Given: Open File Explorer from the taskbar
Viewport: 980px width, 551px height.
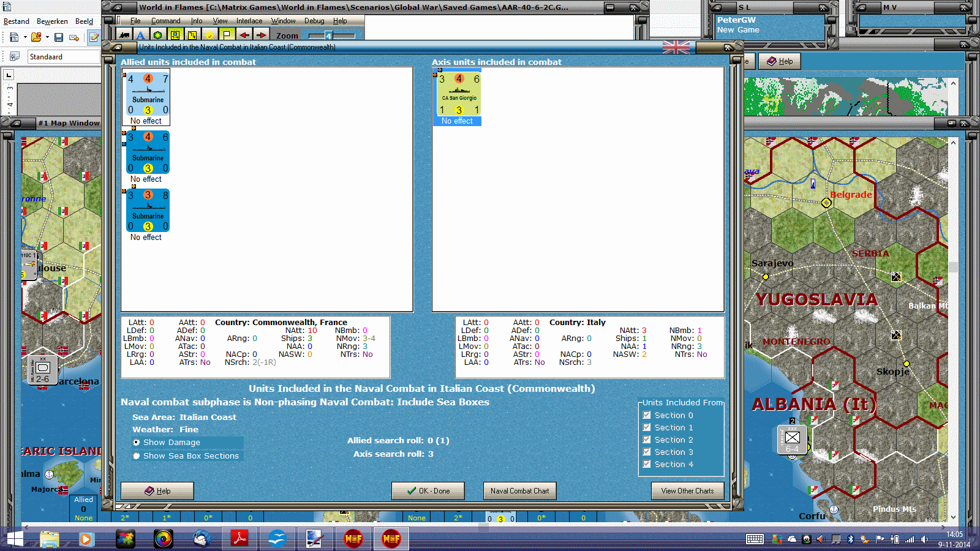Looking at the screenshot, I should click(50, 539).
